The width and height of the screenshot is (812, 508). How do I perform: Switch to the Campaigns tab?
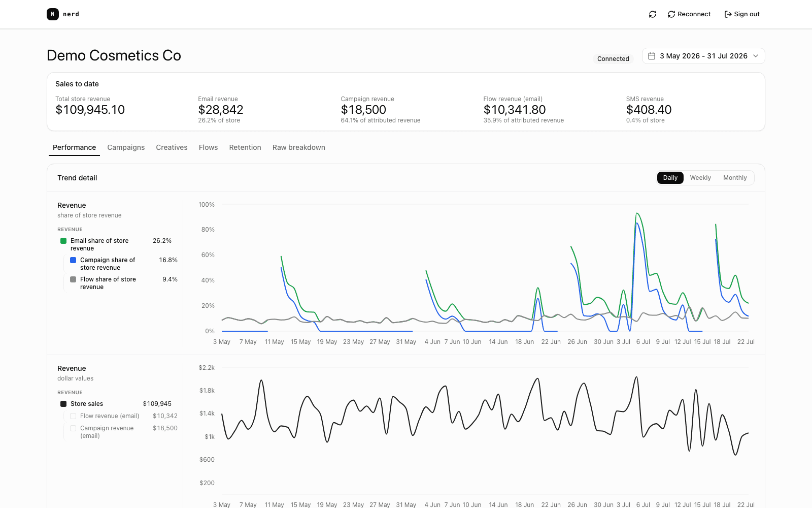tap(126, 147)
